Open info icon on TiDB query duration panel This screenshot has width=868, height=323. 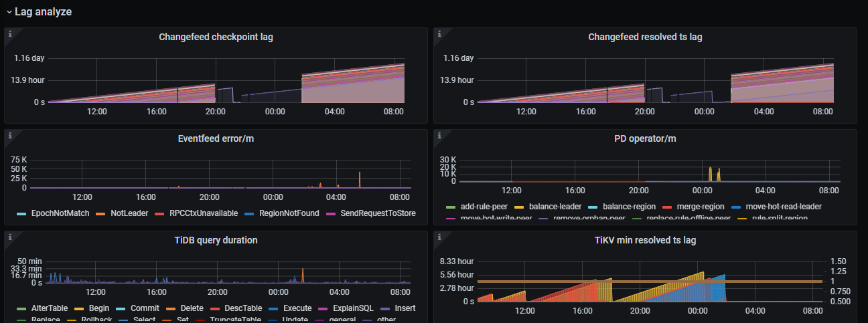pos(9,237)
